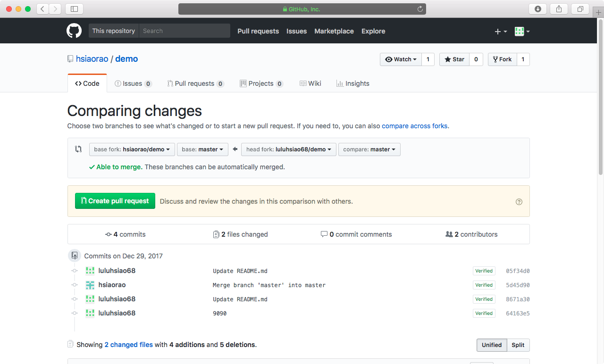Open the Wiki tab
The width and height of the screenshot is (604, 364).
(310, 83)
